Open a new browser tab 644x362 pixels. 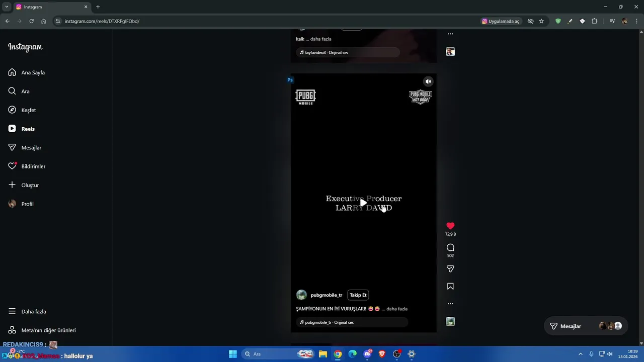click(x=98, y=7)
